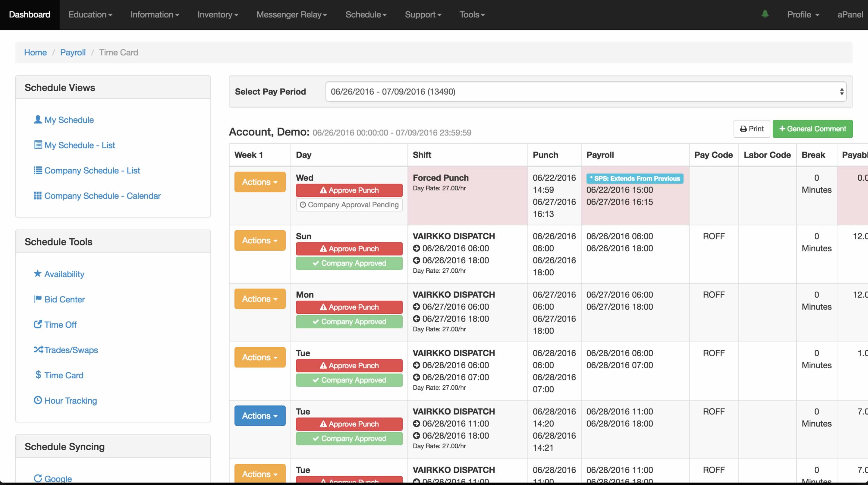Click the General Comment button
Screen dimensions: 868x485
pyautogui.click(x=813, y=129)
